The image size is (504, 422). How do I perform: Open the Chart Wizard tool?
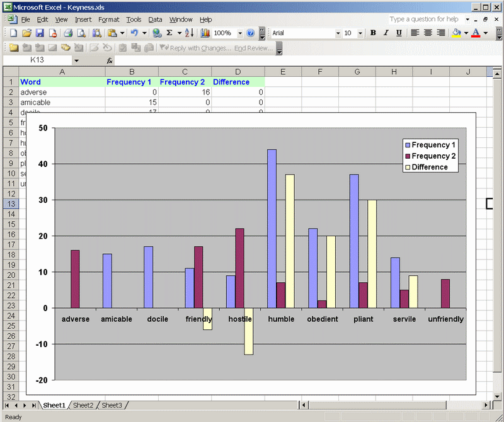click(205, 33)
